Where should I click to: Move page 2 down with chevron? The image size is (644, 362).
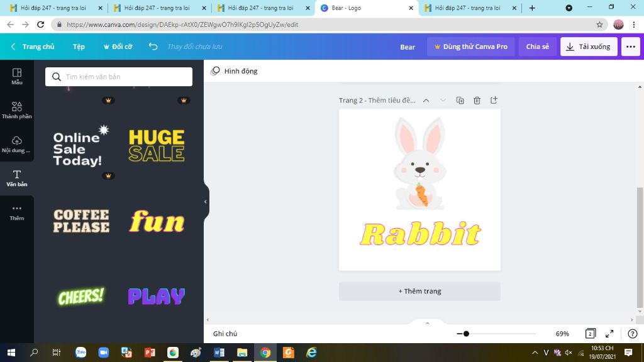443,100
